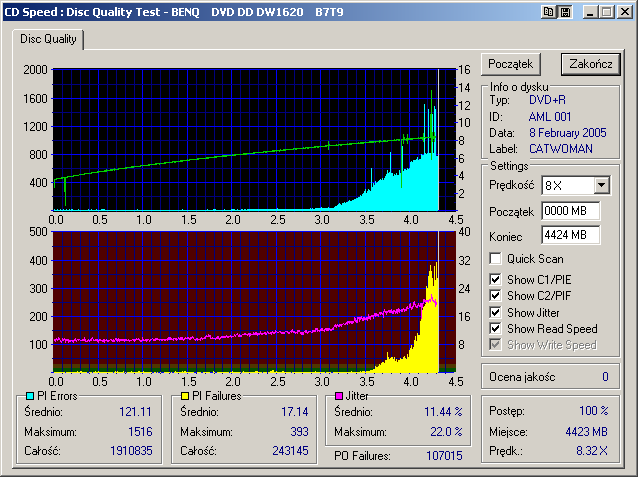638x477 pixels.
Task: Click the Prędk. value 8.32 X
Action: tap(592, 451)
